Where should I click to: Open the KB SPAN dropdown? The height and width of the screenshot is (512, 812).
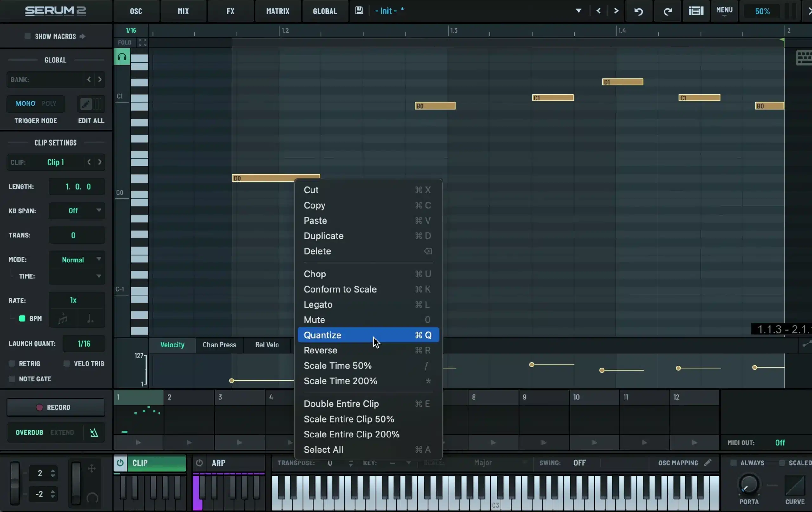click(77, 211)
